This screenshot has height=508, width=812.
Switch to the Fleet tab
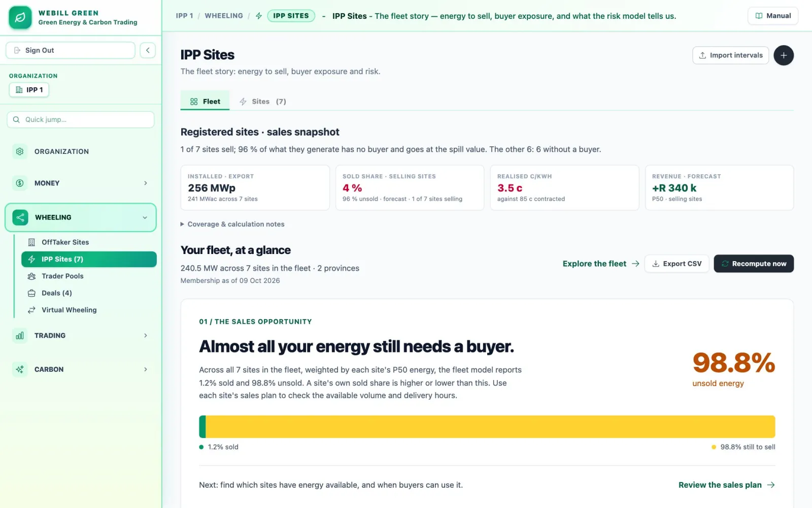coord(205,102)
